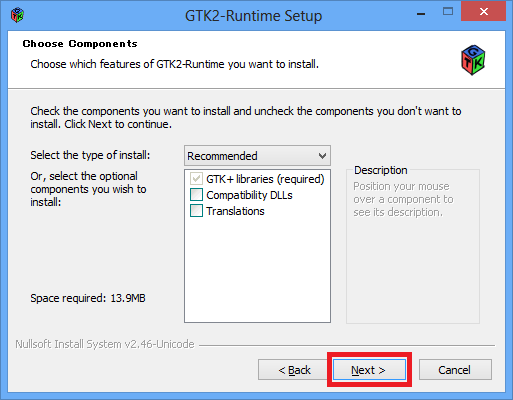
Task: Click Next to continue installation
Action: (369, 370)
